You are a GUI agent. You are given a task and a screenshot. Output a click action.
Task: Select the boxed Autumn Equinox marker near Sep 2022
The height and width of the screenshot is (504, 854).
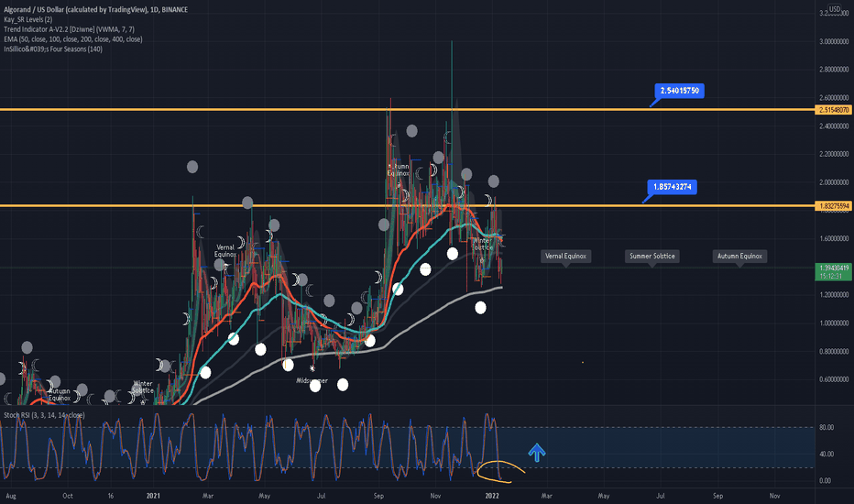click(x=739, y=256)
